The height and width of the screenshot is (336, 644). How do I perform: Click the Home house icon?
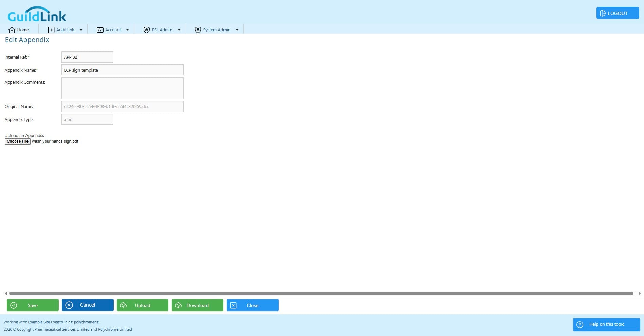tap(12, 30)
